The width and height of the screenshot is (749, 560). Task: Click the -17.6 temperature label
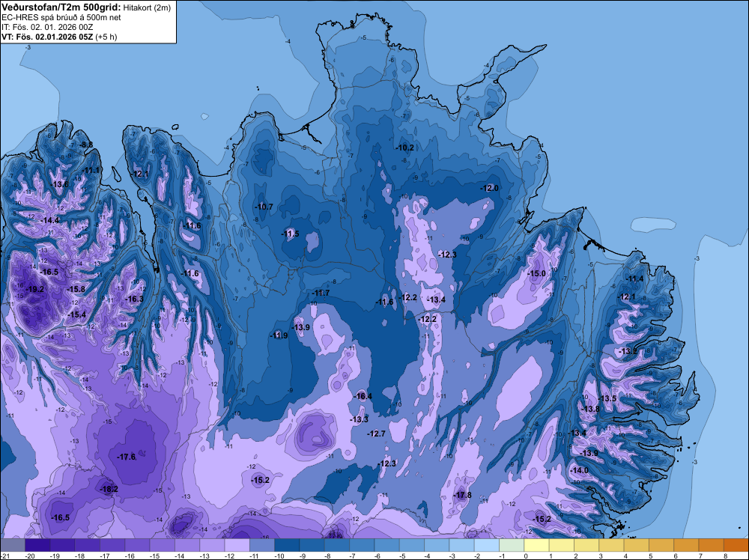click(x=126, y=457)
